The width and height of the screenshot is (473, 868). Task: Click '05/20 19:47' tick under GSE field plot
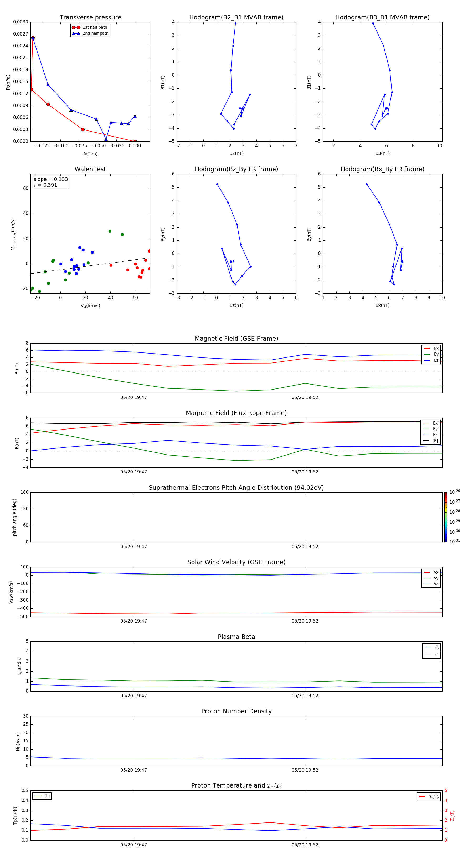click(134, 398)
